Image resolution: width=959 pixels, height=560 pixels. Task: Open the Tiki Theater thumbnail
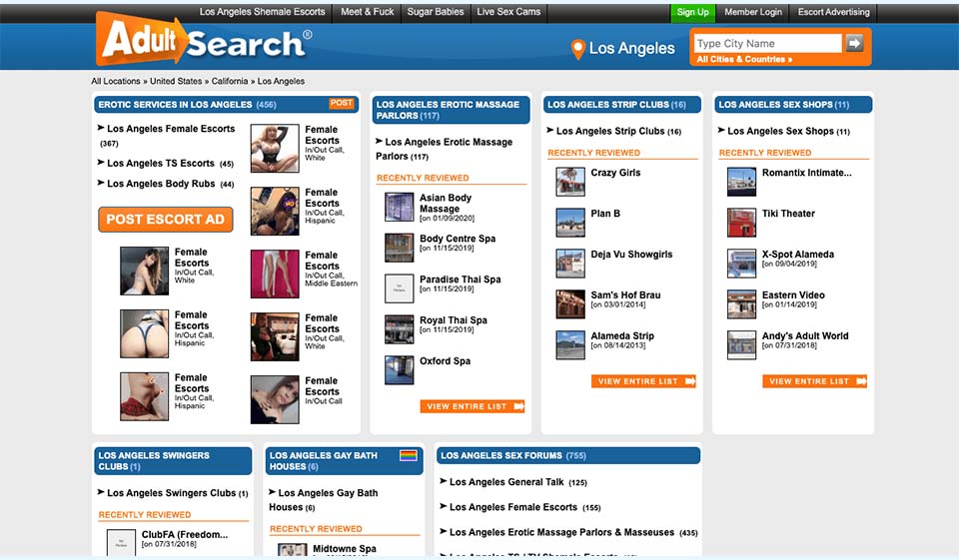[741, 223]
